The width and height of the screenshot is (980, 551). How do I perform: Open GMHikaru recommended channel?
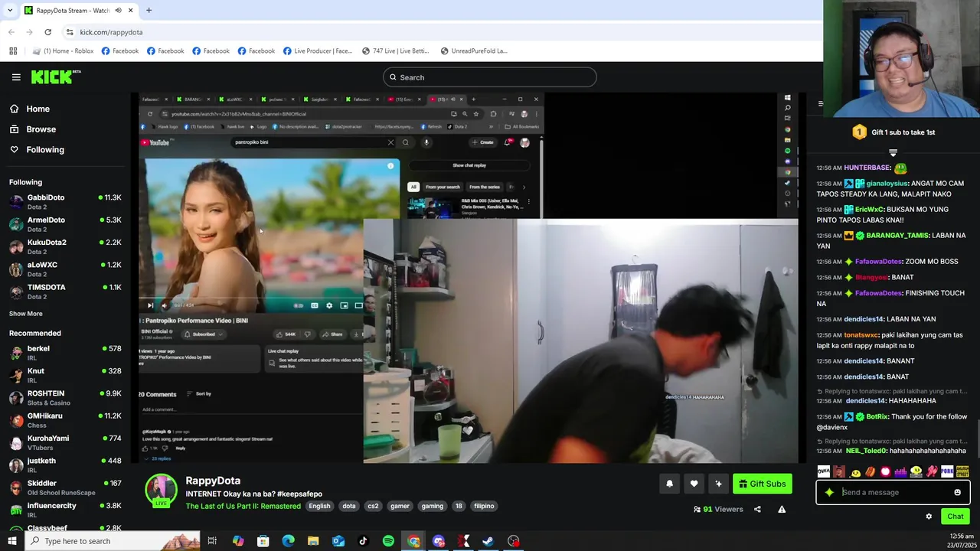(66, 420)
